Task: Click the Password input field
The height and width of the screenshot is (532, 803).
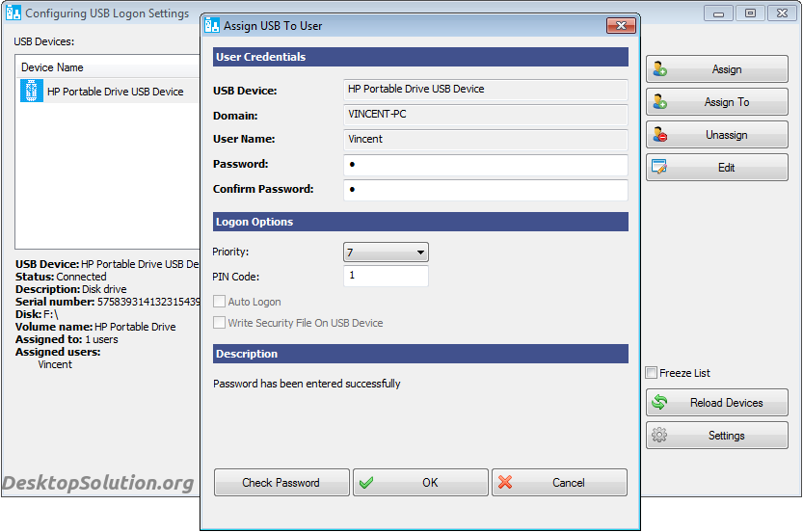Action: [486, 165]
